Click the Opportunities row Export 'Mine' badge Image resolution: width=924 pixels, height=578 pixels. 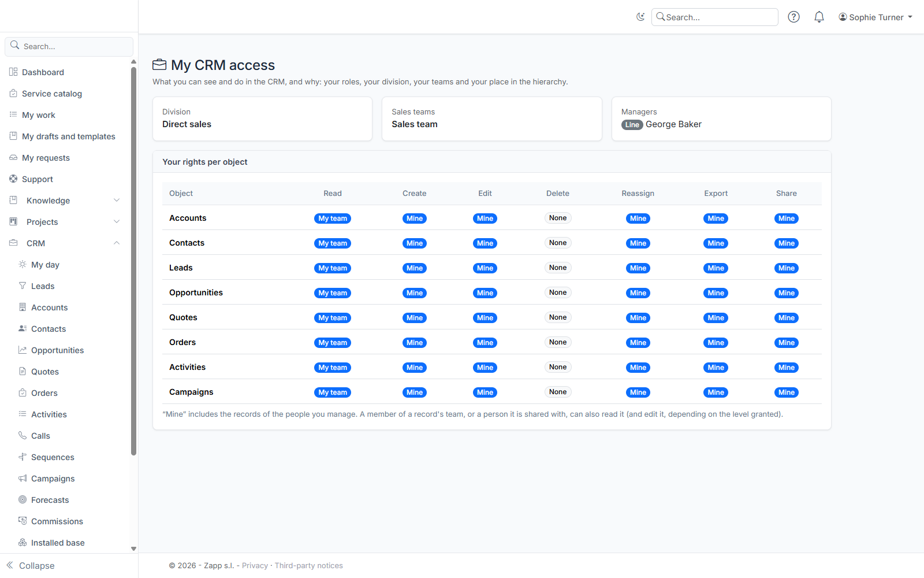pos(716,293)
